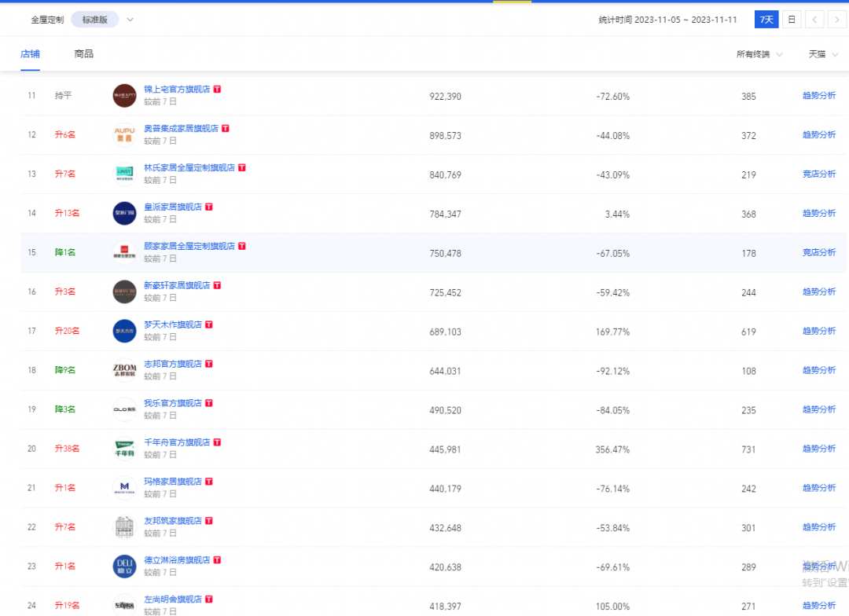The width and height of the screenshot is (849, 616).
Task: Open 林氏家居全屋定制旗舰店 store link
Action: tap(189, 168)
